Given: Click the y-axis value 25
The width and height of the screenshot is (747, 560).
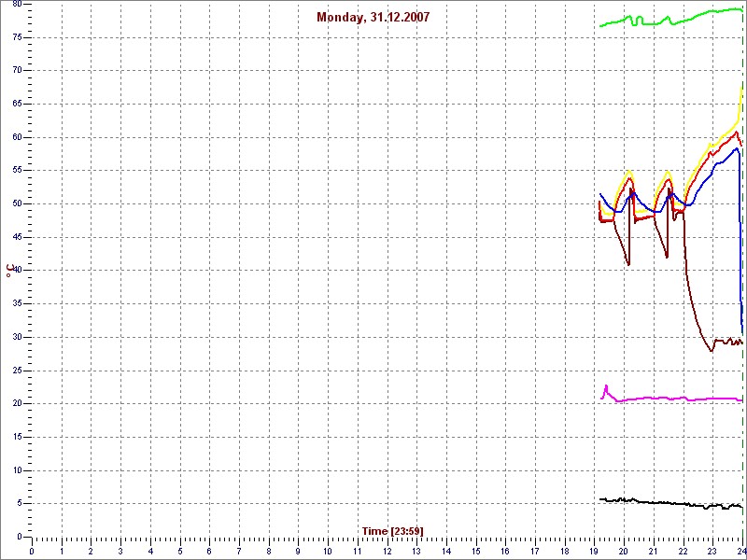Looking at the screenshot, I should tap(17, 371).
